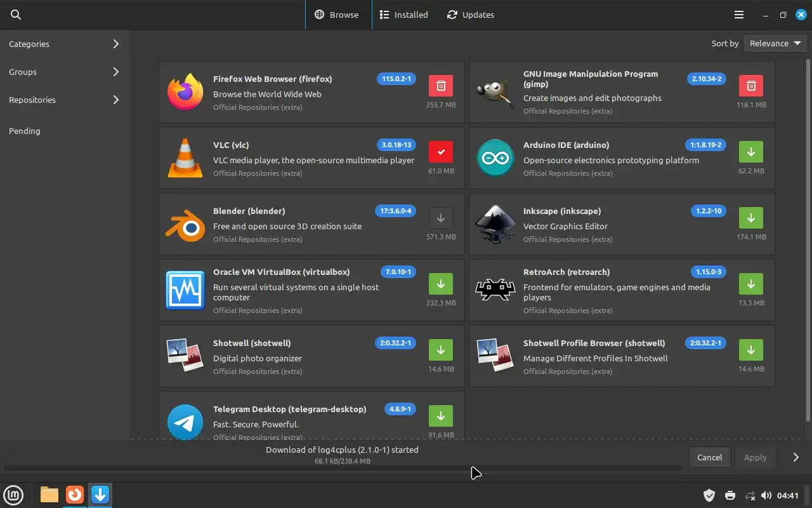
Task: Uncheck VLC pending install red checkmark
Action: click(441, 152)
